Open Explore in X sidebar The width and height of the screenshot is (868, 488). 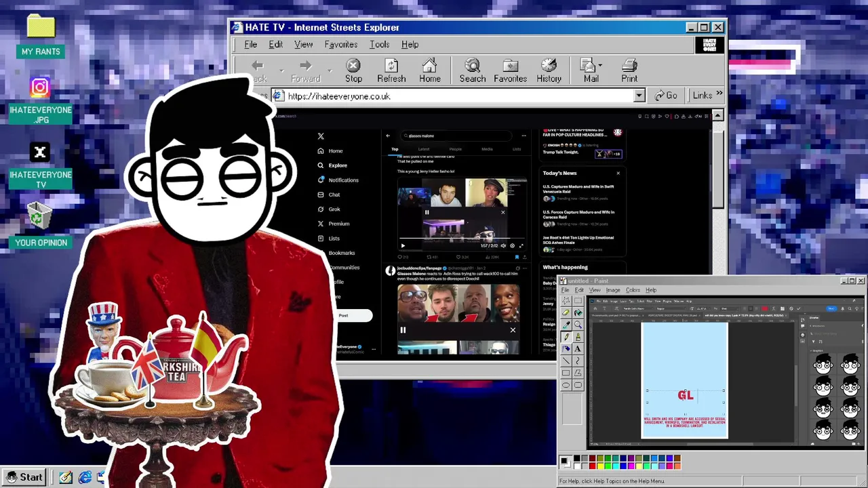point(332,165)
